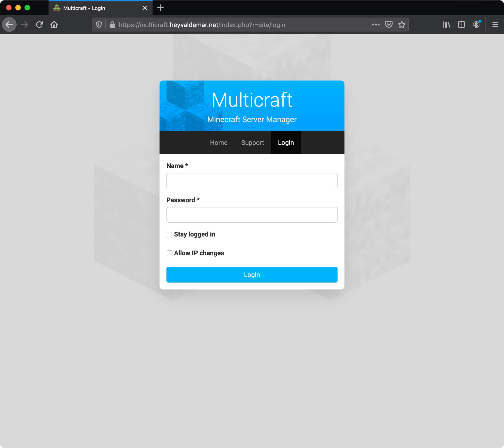Click the browser forward navigation arrow
The width and height of the screenshot is (504, 448).
(25, 24)
